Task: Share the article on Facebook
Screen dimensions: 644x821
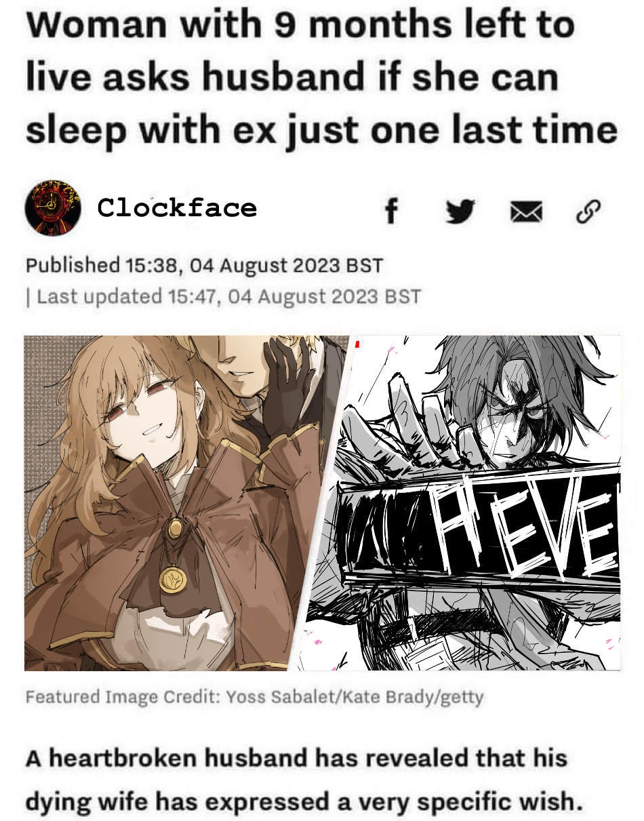Action: 391,212
